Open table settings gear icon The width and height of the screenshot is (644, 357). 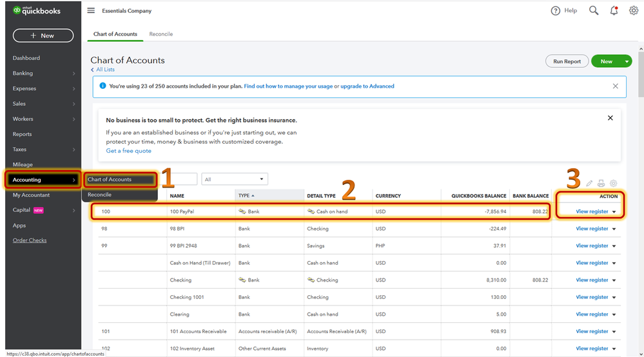614,184
